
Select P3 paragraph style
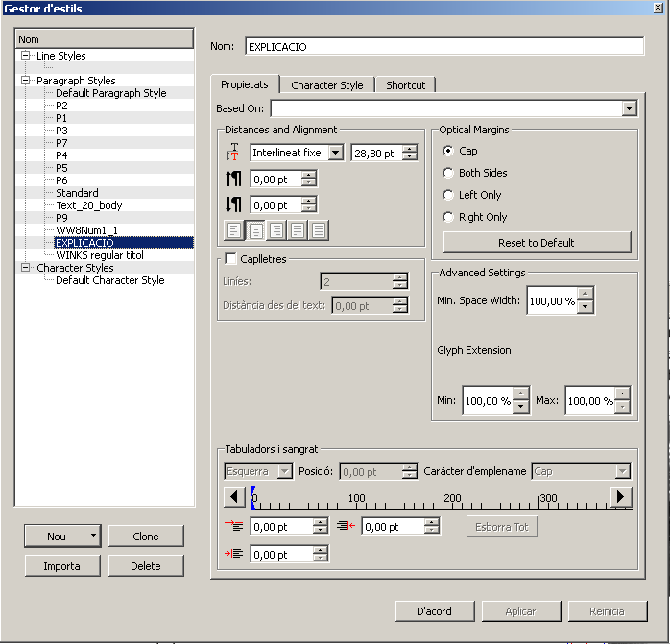[61, 131]
